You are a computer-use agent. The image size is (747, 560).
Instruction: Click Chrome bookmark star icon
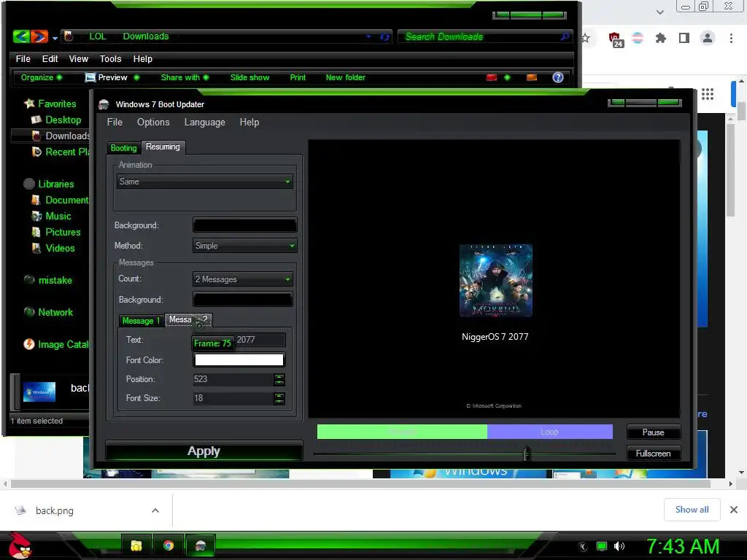[586, 38]
